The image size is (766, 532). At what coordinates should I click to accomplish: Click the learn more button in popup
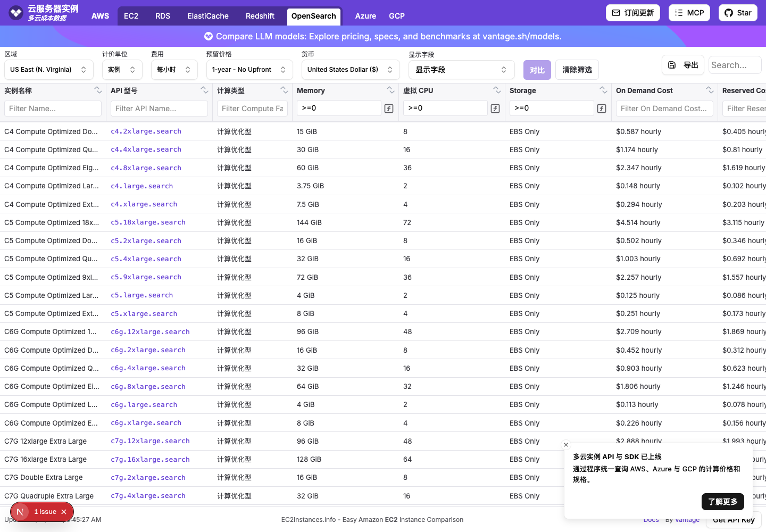point(723,502)
